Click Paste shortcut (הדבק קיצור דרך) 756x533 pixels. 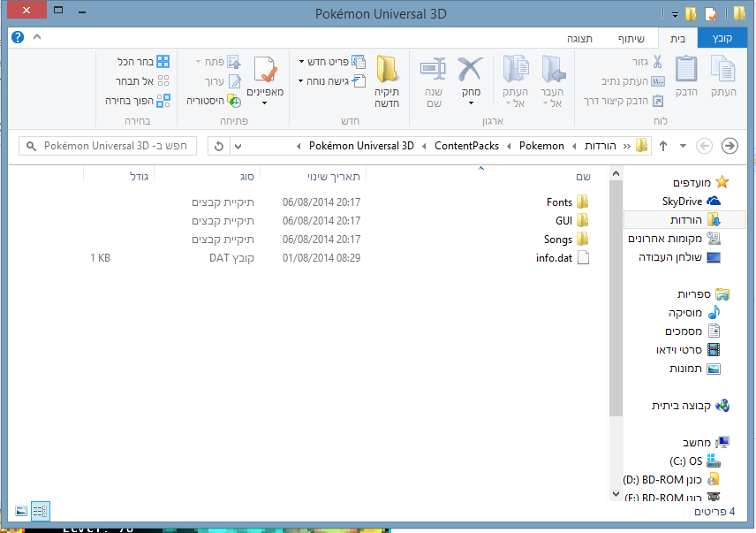pos(624,101)
